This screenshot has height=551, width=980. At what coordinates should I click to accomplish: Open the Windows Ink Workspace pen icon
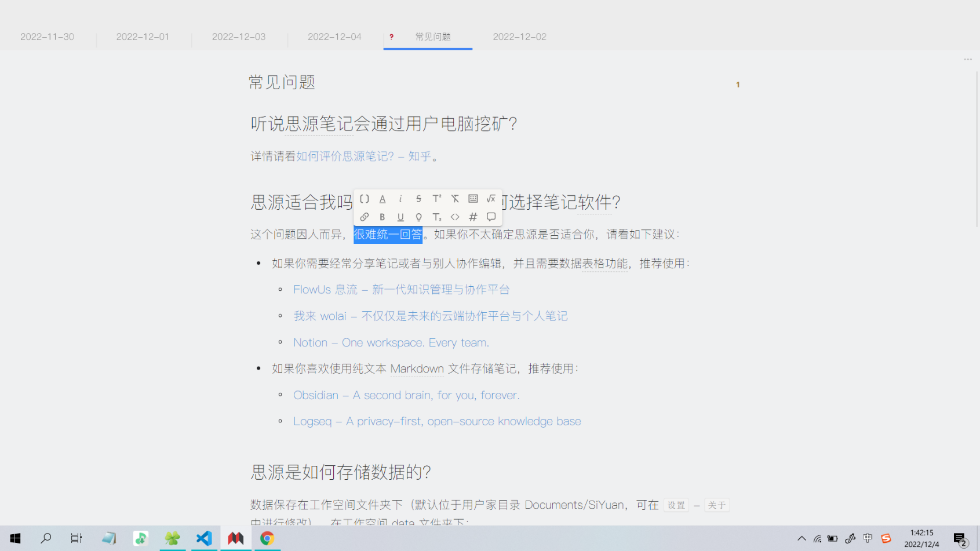tap(850, 538)
